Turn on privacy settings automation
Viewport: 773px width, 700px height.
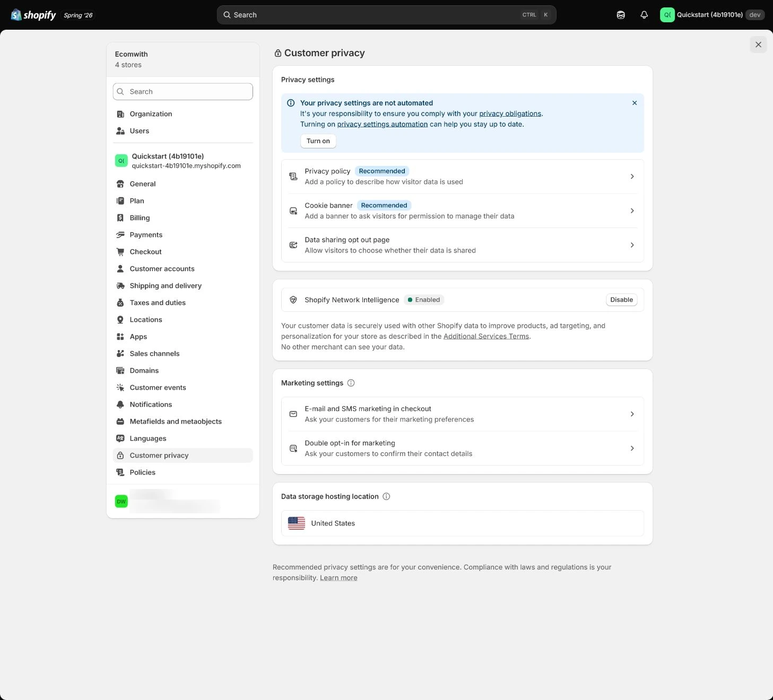(x=318, y=141)
